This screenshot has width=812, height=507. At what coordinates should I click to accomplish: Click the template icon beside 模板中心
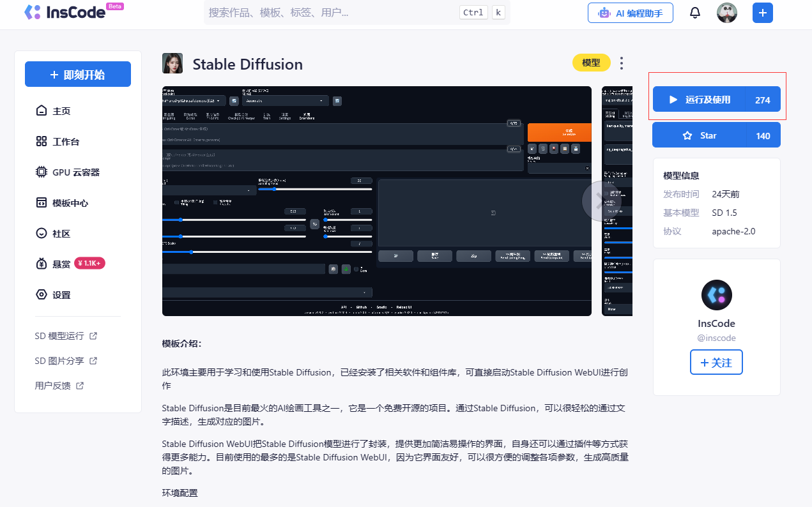pos(42,203)
